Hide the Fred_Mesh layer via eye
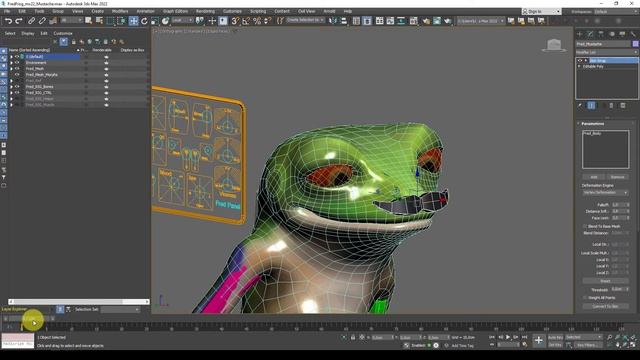640x360 pixels. coord(17,69)
